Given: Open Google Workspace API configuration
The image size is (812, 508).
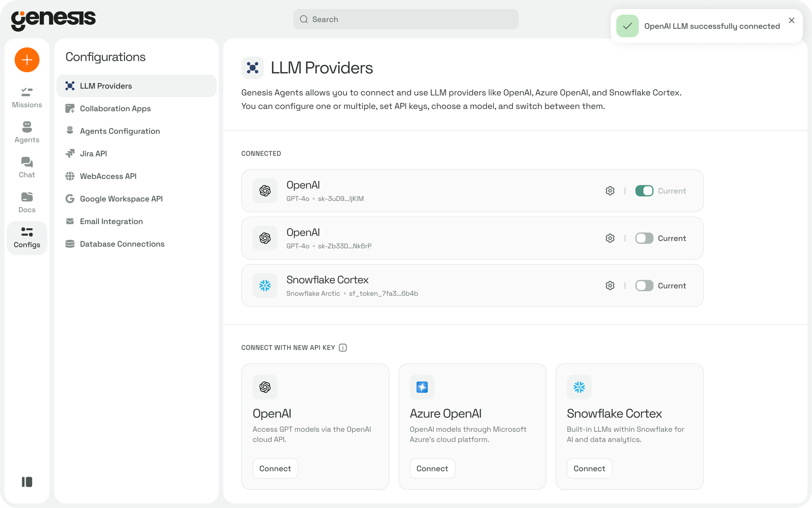Looking at the screenshot, I should tap(136, 199).
